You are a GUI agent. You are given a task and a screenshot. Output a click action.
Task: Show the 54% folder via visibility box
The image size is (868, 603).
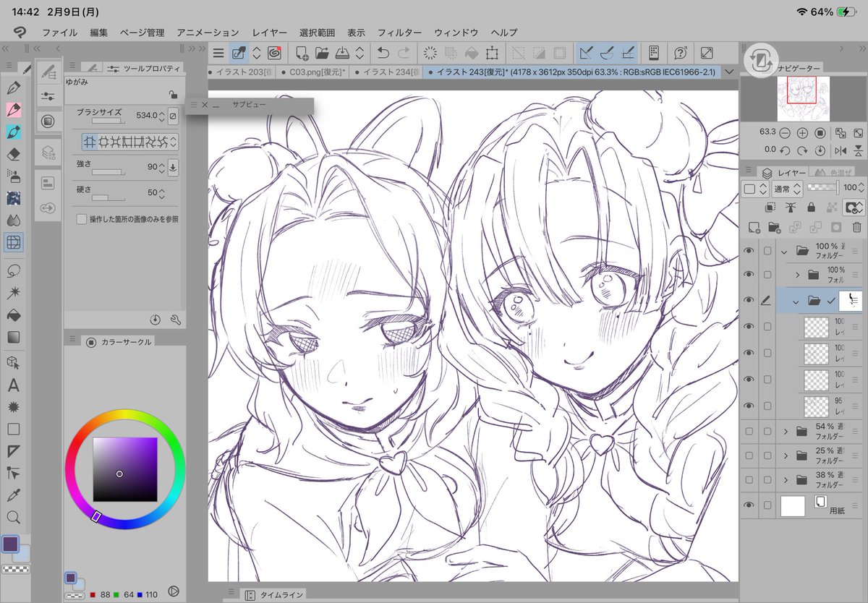pos(749,432)
